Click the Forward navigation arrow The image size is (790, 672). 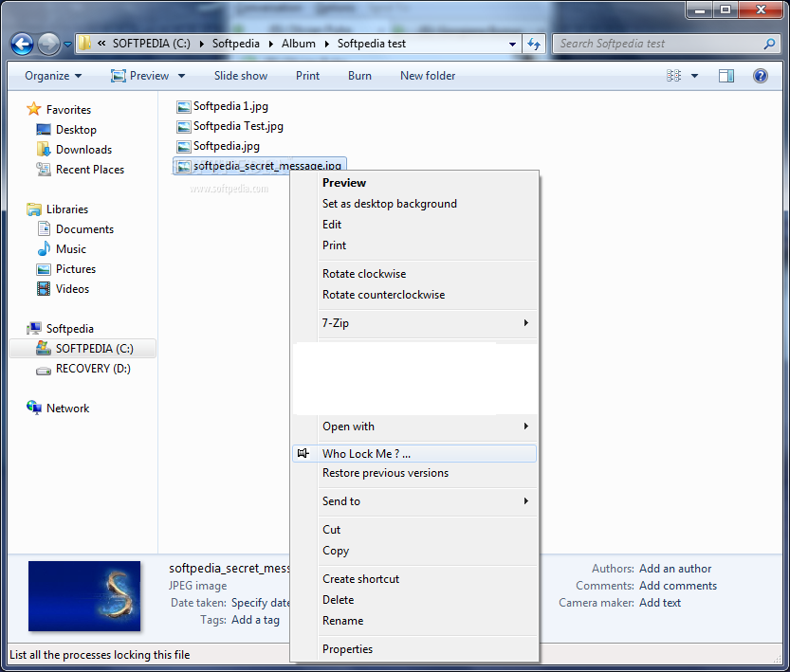[x=49, y=45]
